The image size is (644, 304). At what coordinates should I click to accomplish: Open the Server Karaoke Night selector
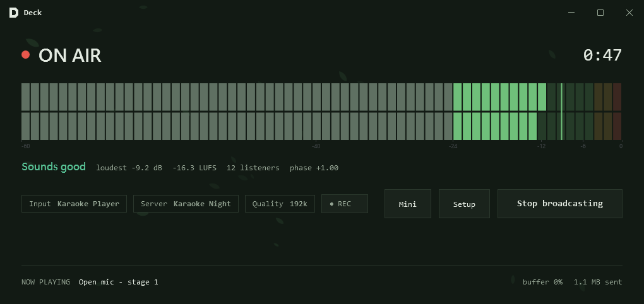coord(186,204)
